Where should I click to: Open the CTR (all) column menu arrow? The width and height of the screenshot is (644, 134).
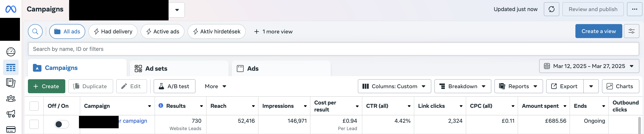[409, 106]
